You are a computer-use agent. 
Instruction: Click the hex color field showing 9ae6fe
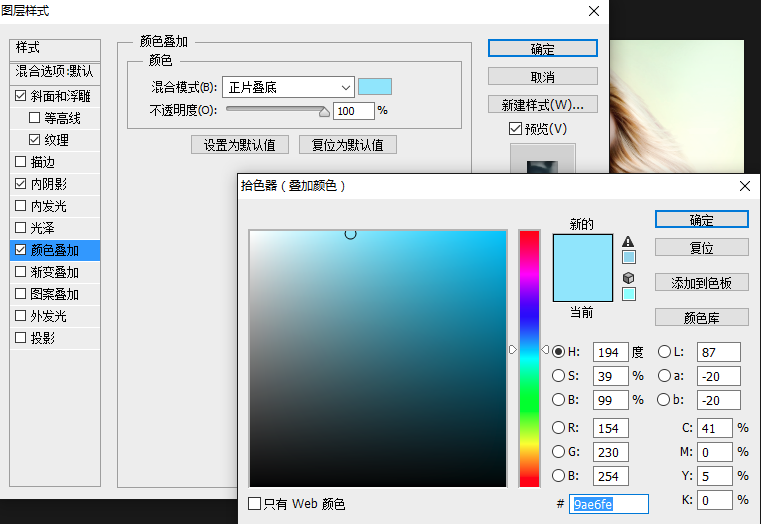pos(609,504)
